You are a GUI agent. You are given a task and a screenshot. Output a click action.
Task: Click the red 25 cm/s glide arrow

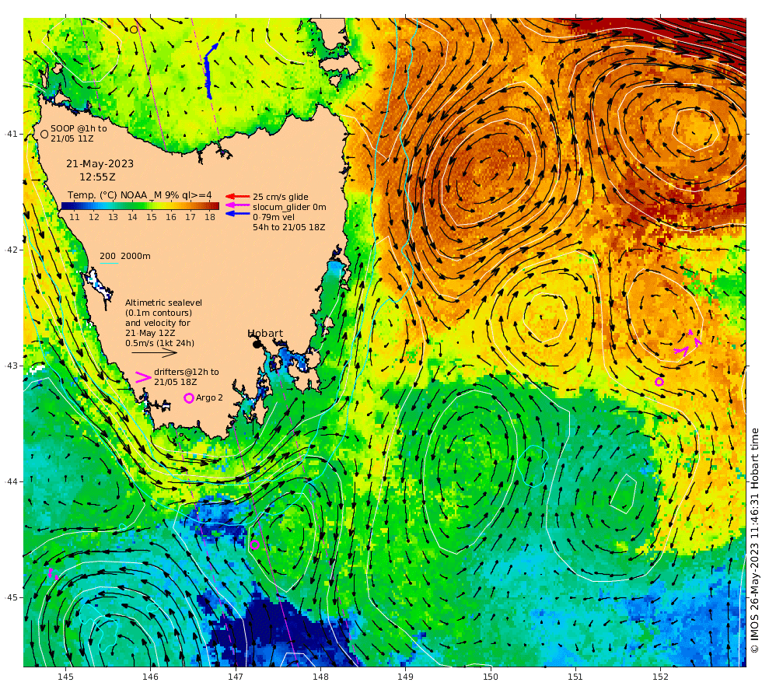[x=238, y=196]
